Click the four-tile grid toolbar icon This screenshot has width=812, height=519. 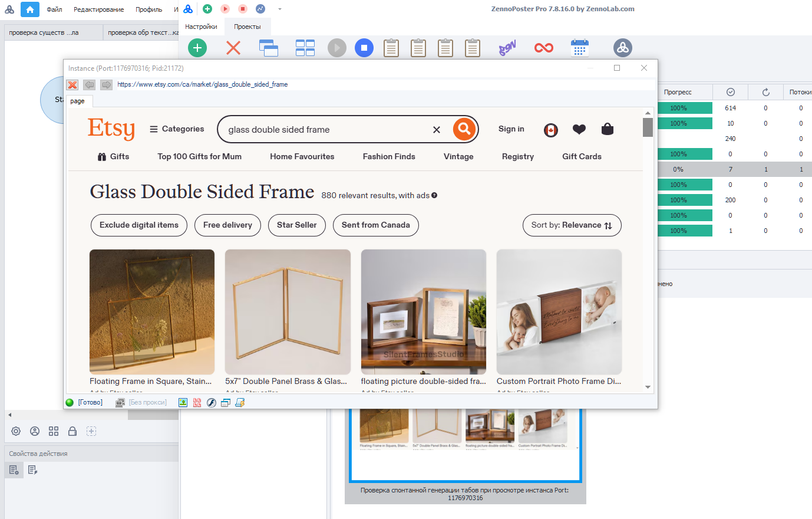click(305, 48)
